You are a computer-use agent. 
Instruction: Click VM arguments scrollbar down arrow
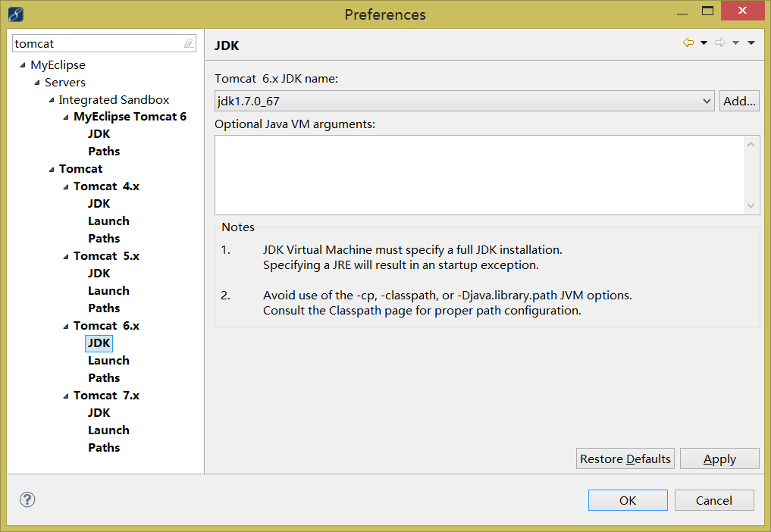pyautogui.click(x=751, y=205)
